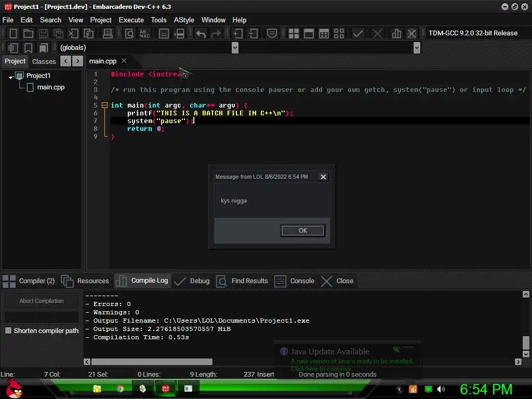Click the Abort Compilation button
532x399 pixels.
point(42,301)
